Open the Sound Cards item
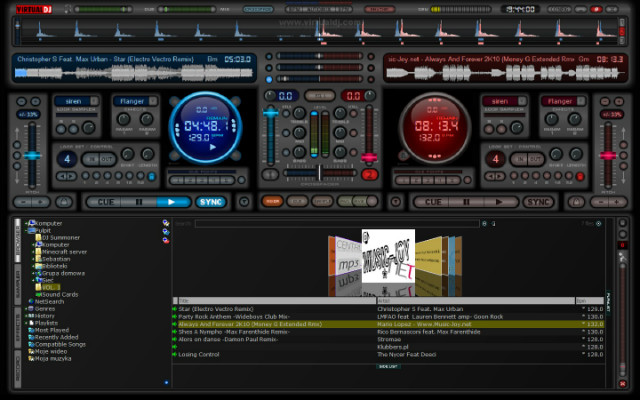 (x=57, y=295)
